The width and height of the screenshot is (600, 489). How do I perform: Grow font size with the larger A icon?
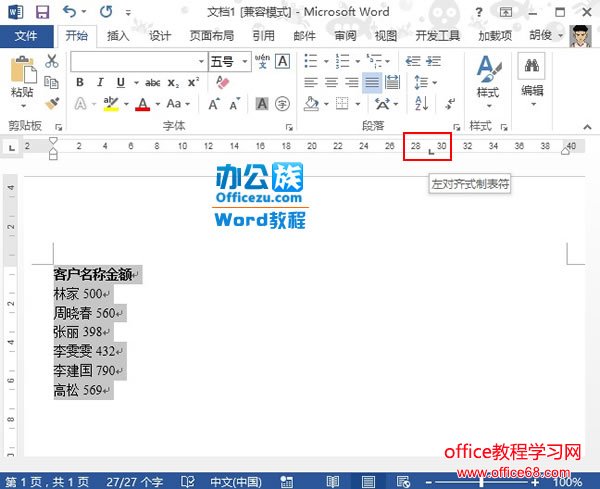coord(214,104)
